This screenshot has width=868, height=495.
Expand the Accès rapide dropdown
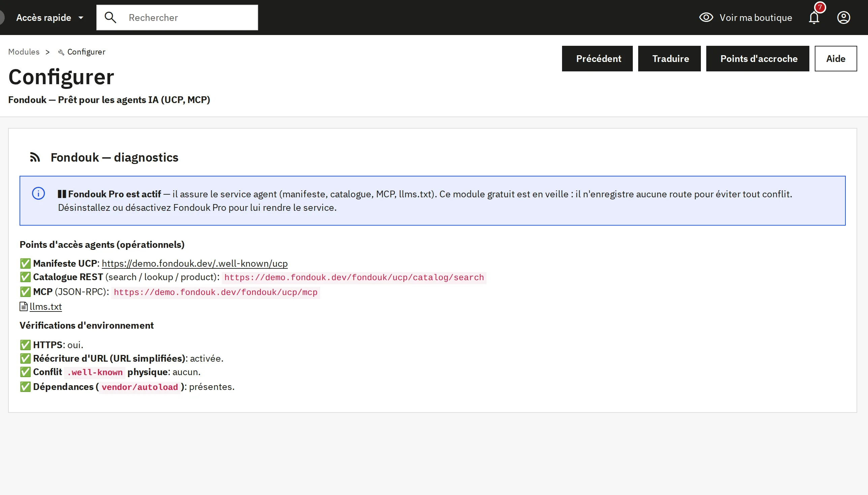[x=50, y=18]
